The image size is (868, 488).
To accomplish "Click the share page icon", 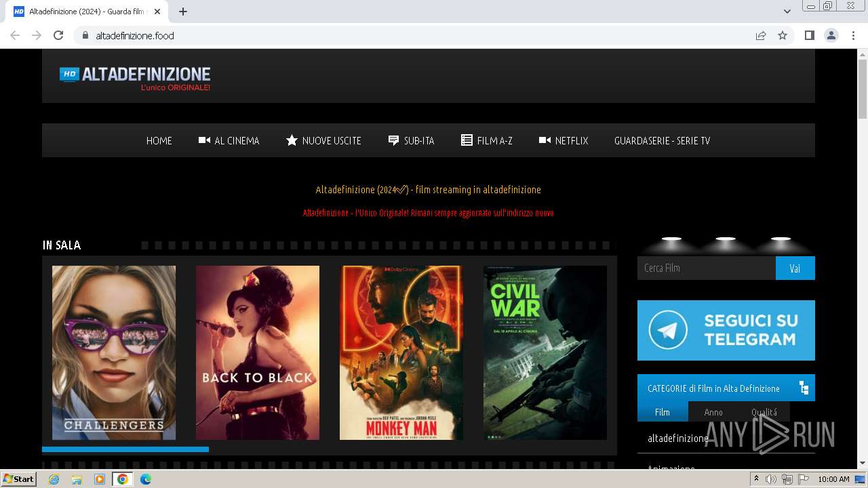I will tap(761, 35).
